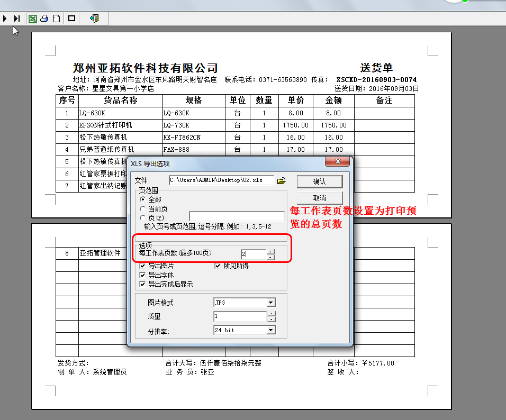Open the folder browse icon beside file path
Image resolution: width=506 pixels, height=420 pixels.
282,181
